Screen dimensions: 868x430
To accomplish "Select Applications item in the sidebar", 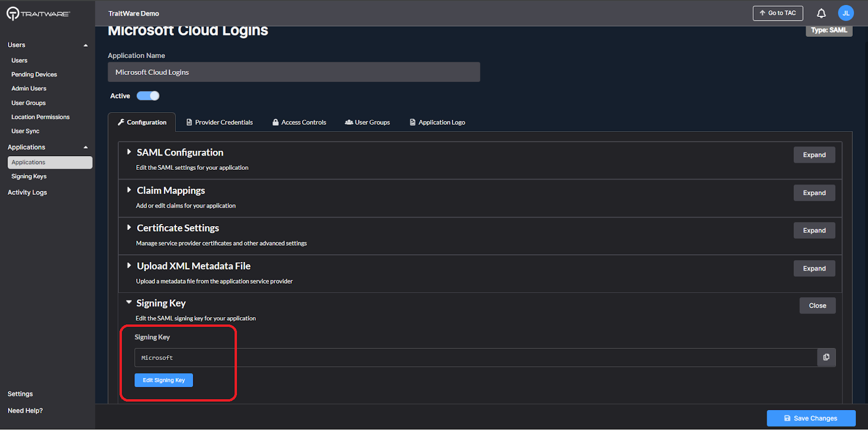I will click(x=50, y=163).
